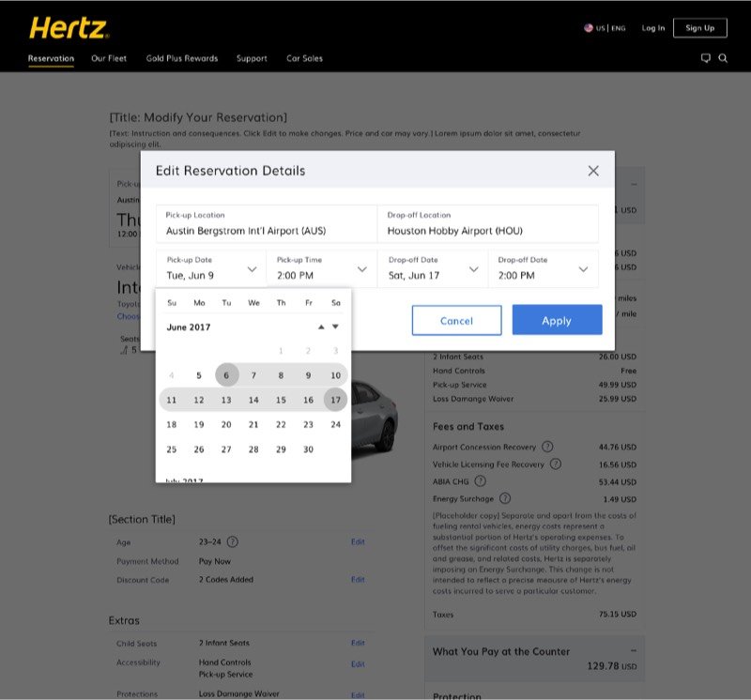This screenshot has width=751, height=700.
Task: Click the Sign Up button
Action: click(699, 28)
